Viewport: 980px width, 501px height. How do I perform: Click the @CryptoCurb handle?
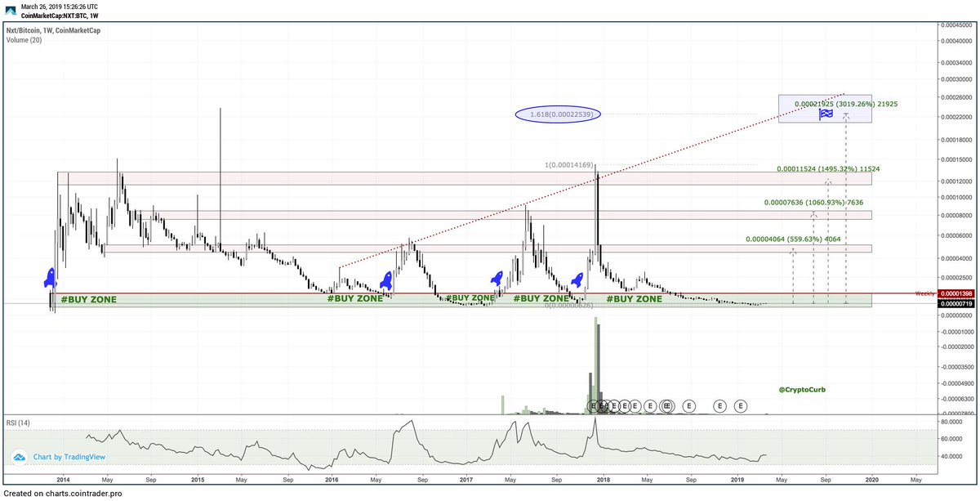pos(802,390)
